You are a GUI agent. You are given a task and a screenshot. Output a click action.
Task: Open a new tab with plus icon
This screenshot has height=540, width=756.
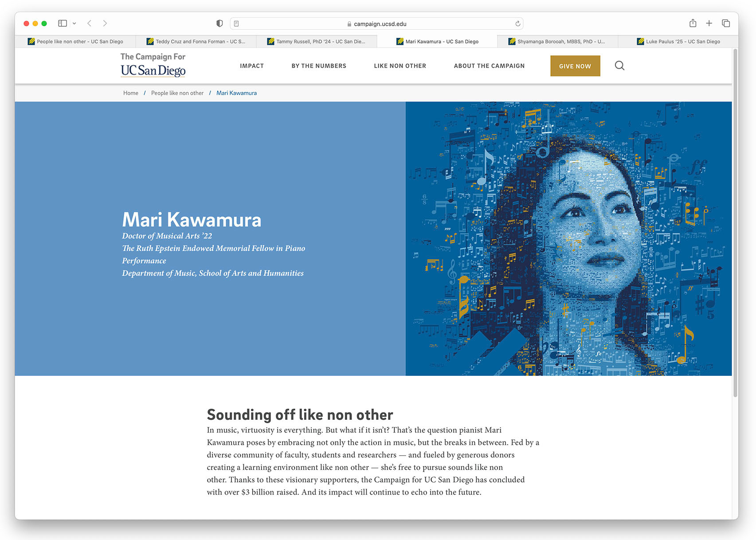(709, 23)
